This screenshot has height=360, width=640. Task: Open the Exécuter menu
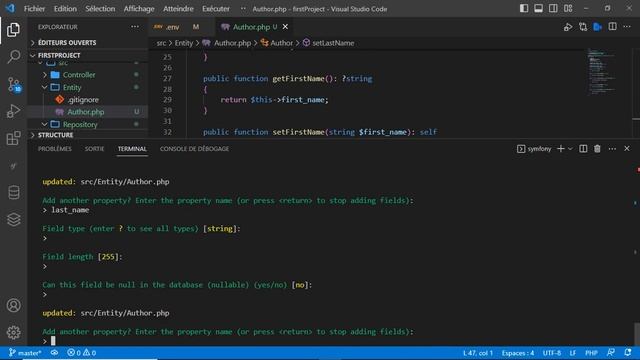(216, 9)
